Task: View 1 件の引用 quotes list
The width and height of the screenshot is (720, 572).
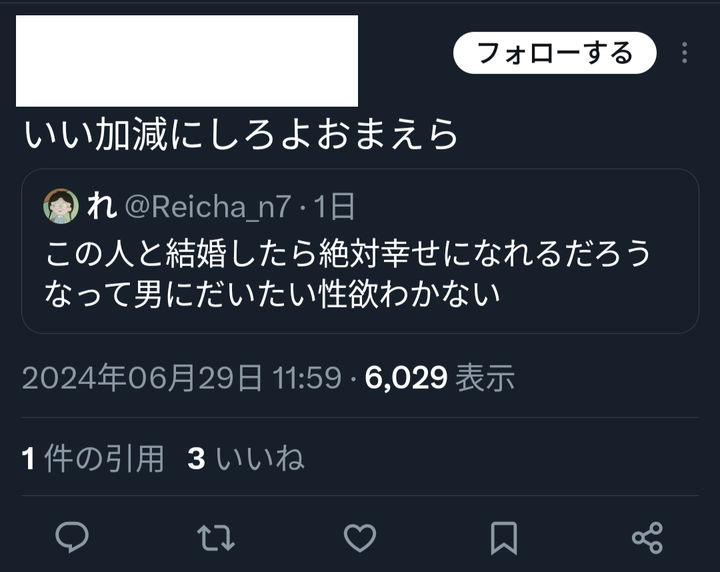Action: 93,458
